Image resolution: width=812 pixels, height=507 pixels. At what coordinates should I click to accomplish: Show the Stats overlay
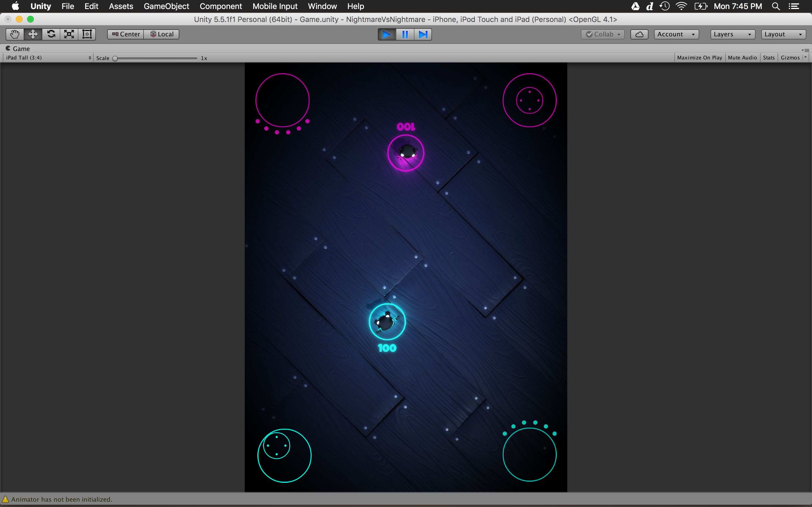click(x=768, y=58)
